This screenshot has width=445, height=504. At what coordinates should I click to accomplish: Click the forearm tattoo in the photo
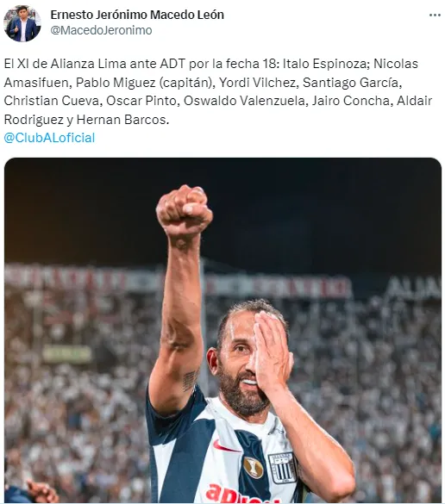190,380
